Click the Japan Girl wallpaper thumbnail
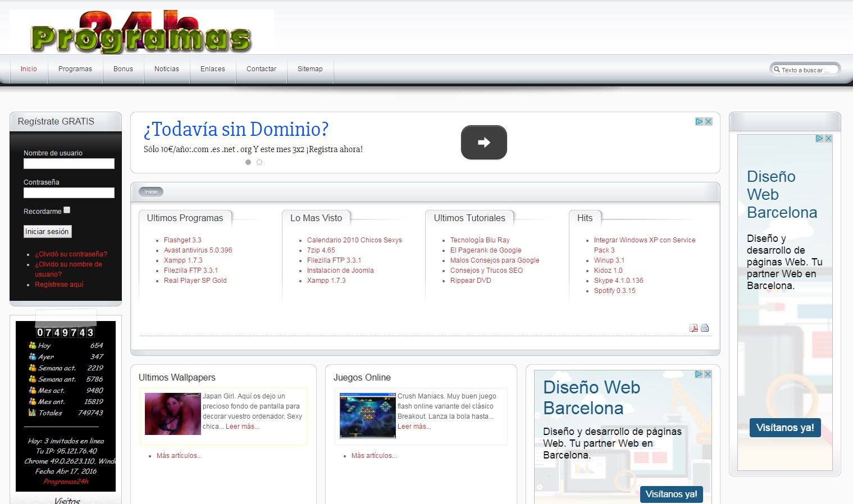Viewport: 853px width, 504px height. pos(173,414)
